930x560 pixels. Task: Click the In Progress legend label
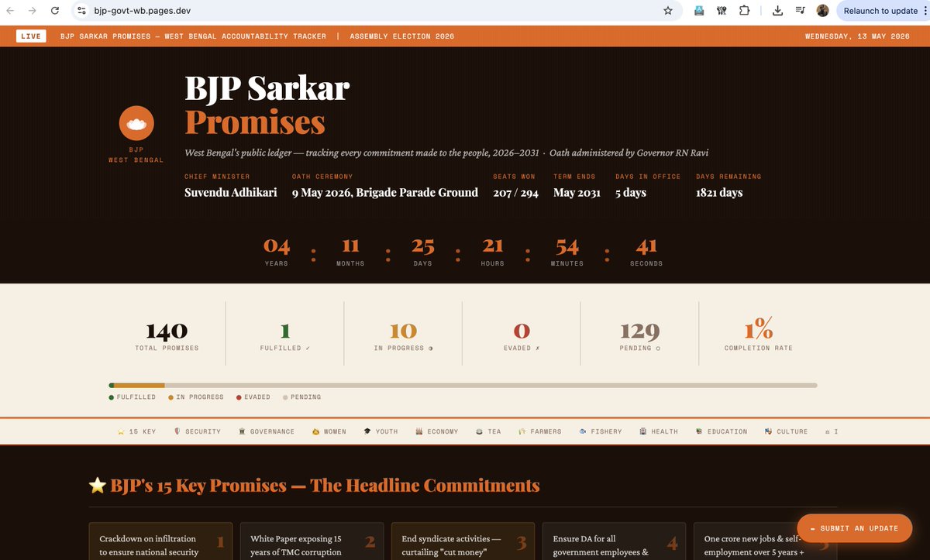point(200,397)
